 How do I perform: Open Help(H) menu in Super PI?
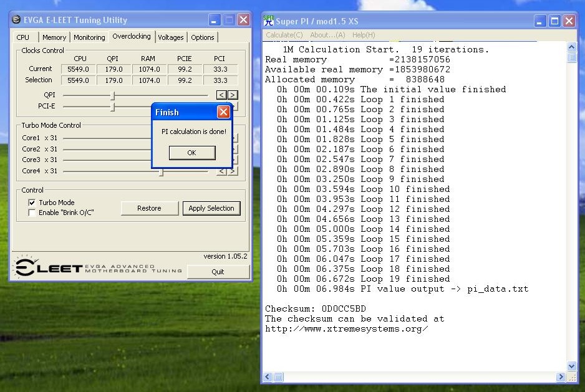[364, 35]
